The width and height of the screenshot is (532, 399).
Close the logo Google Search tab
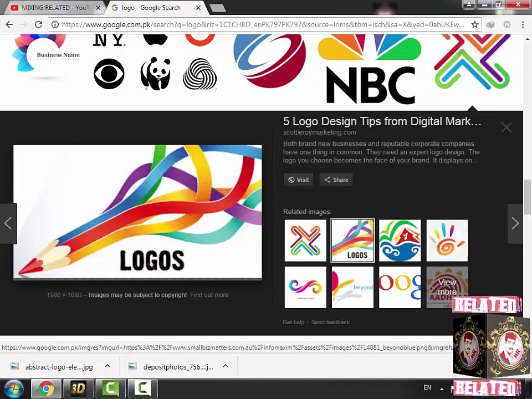point(198,8)
